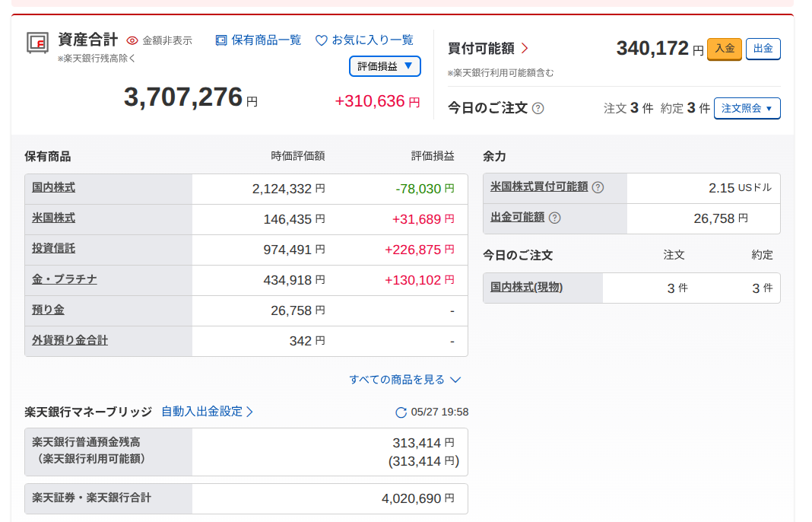Open 買付可能額 details arrow
Image resolution: width=812 pixels, height=522 pixels.
coord(525,48)
